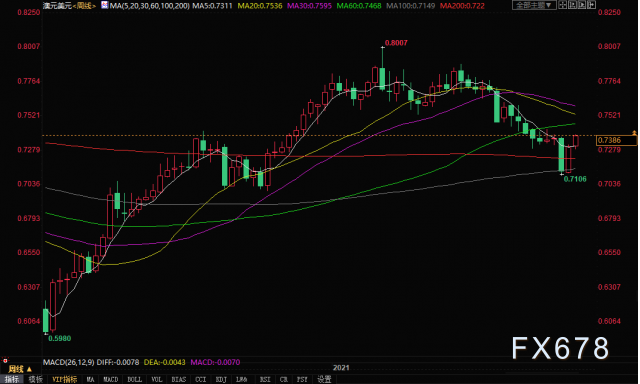Open the 全部主题 dropdown at top right
The width and height of the screenshot is (640, 384).
pyautogui.click(x=534, y=5)
